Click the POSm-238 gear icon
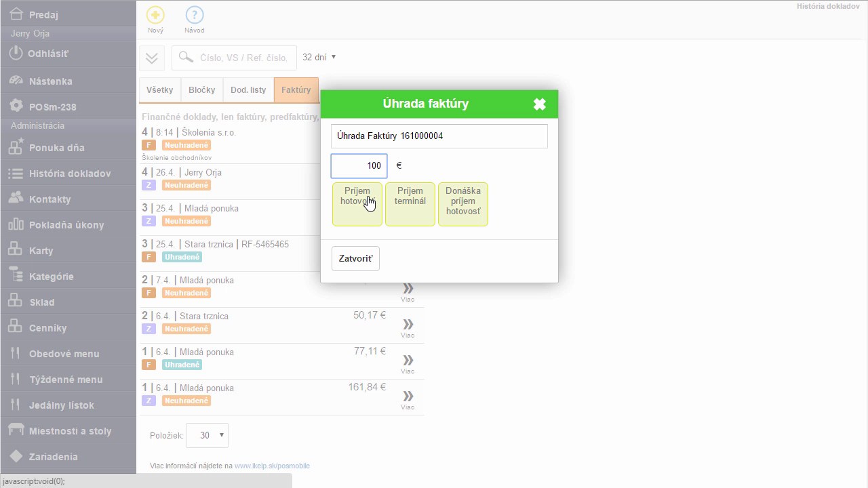868x488 pixels. click(x=16, y=106)
